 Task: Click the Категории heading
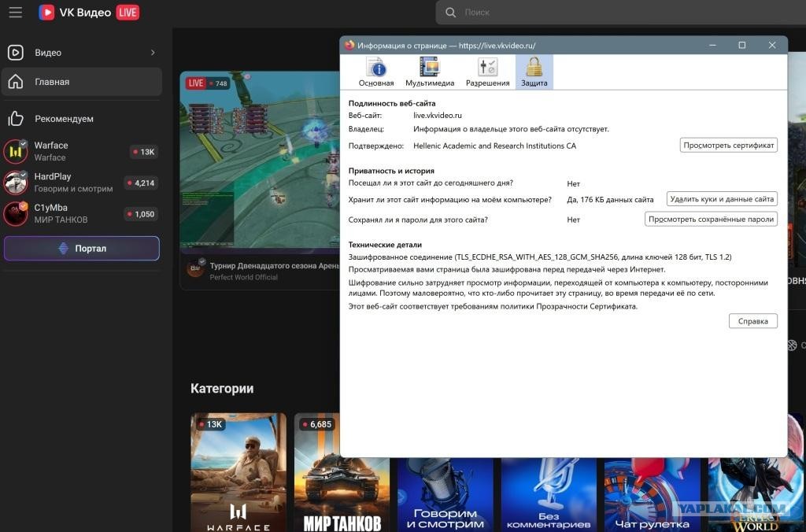pos(222,388)
